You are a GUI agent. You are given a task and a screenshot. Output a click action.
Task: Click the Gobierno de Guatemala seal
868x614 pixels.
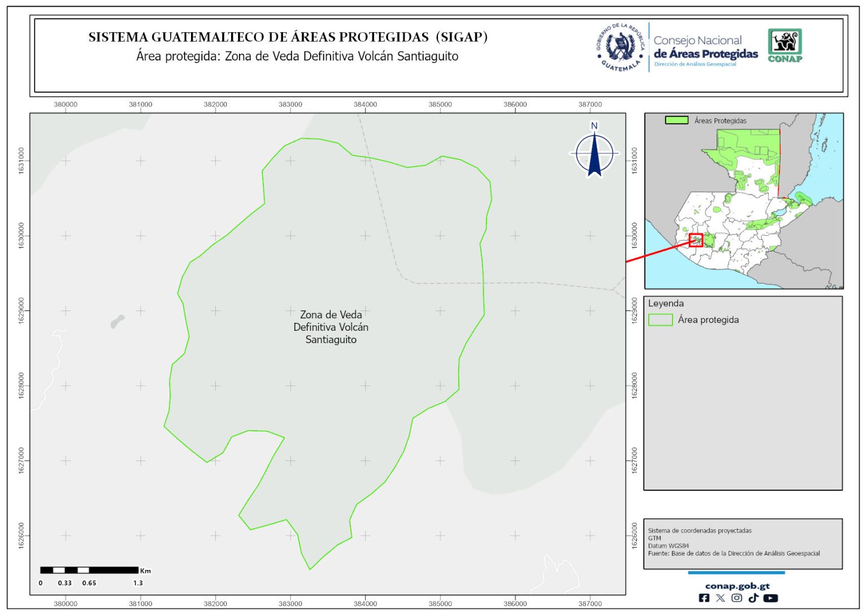(x=620, y=47)
